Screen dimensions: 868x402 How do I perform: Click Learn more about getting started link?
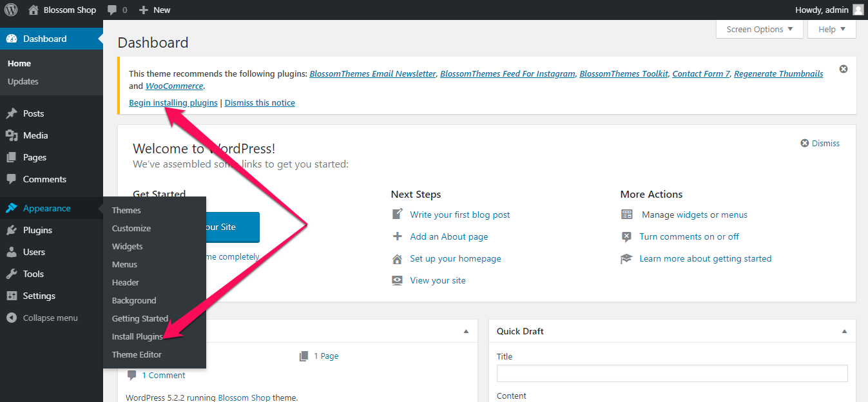(x=706, y=258)
